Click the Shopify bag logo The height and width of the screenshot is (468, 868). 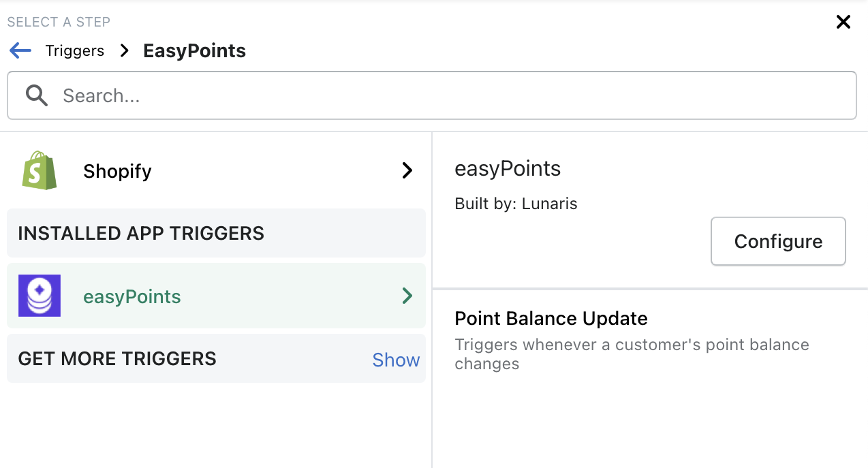click(x=40, y=170)
